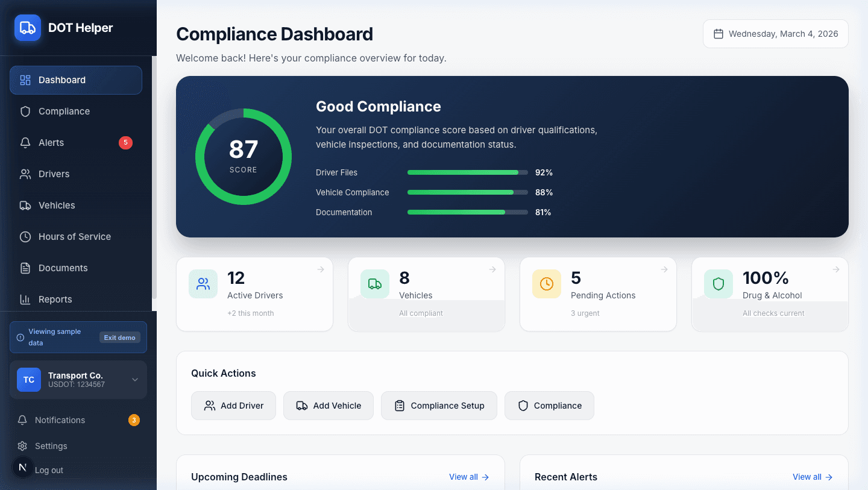868x490 pixels.
Task: Open Reports using the chart icon
Action: [x=25, y=299]
